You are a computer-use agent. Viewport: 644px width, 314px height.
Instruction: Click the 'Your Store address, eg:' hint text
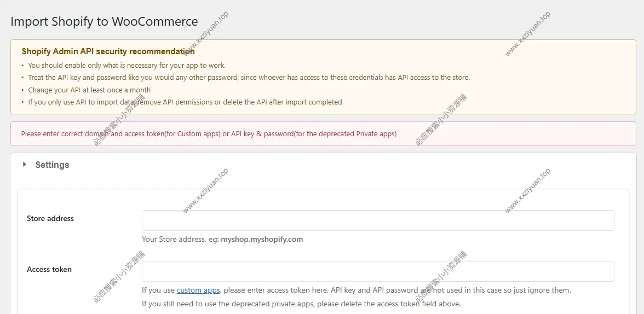(x=180, y=239)
